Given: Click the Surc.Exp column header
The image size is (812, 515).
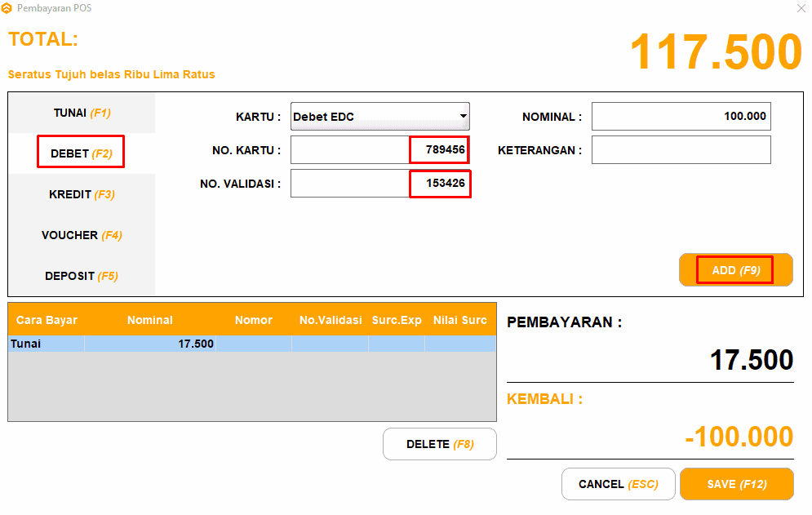Looking at the screenshot, I should click(x=397, y=320).
